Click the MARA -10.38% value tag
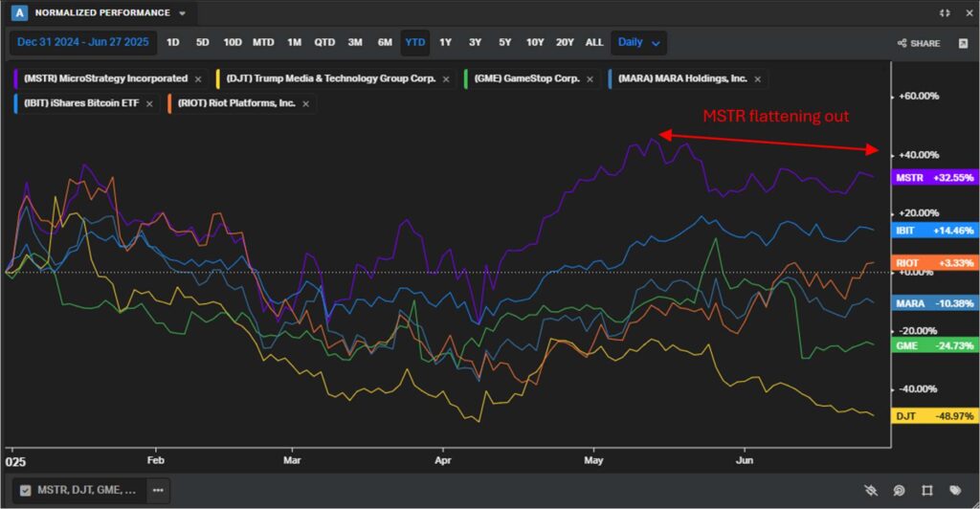Image resolution: width=980 pixels, height=509 pixels. (934, 303)
